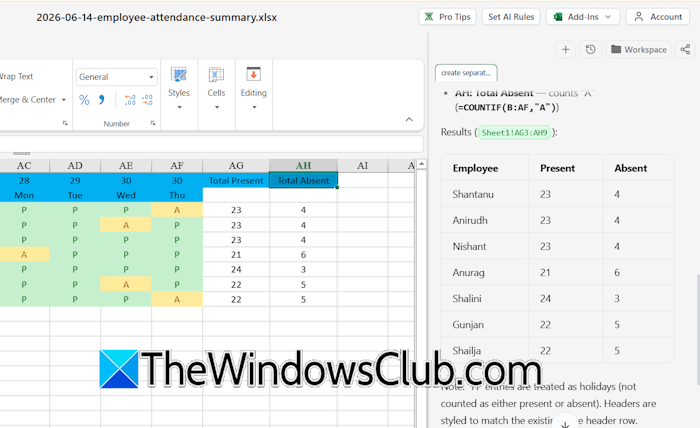Click the yellow A cell in column AC
Image resolution: width=700 pixels, height=428 pixels.
(24, 254)
